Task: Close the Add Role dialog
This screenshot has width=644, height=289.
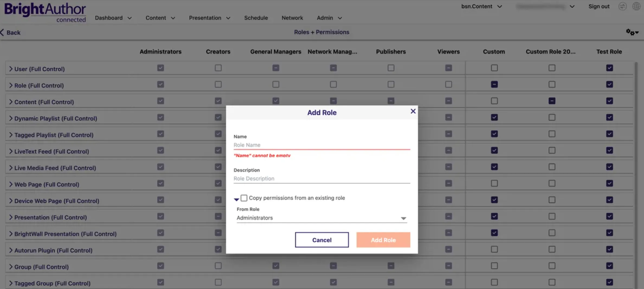Action: pyautogui.click(x=413, y=111)
